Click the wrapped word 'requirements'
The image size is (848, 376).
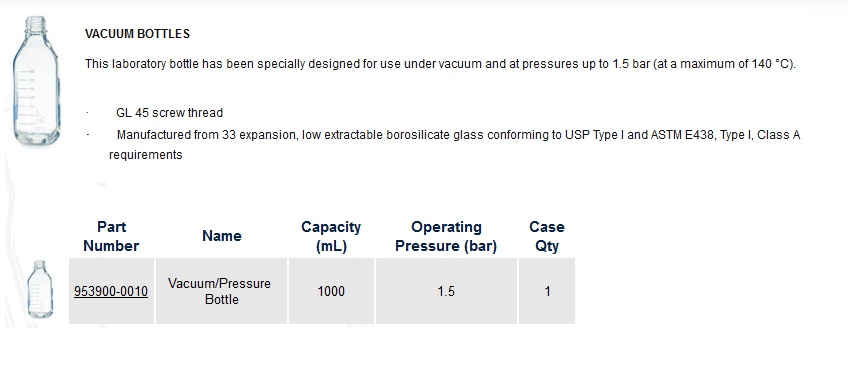click(145, 155)
